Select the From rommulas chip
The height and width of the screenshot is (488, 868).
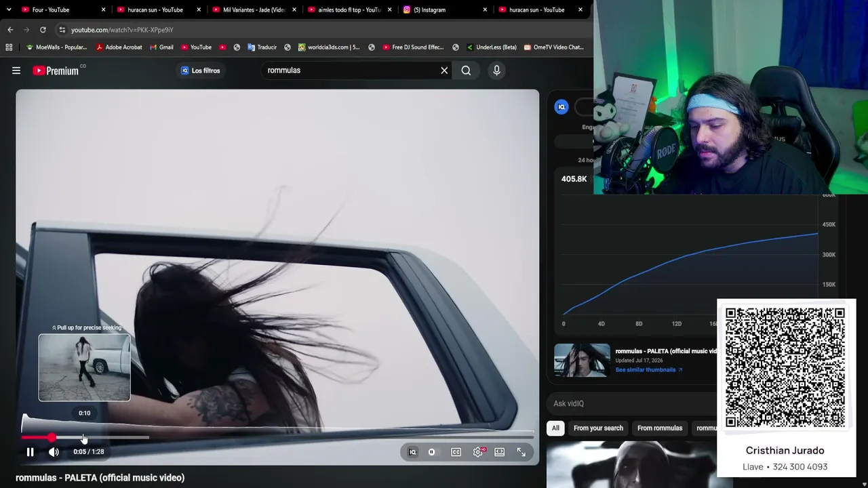[x=660, y=428]
